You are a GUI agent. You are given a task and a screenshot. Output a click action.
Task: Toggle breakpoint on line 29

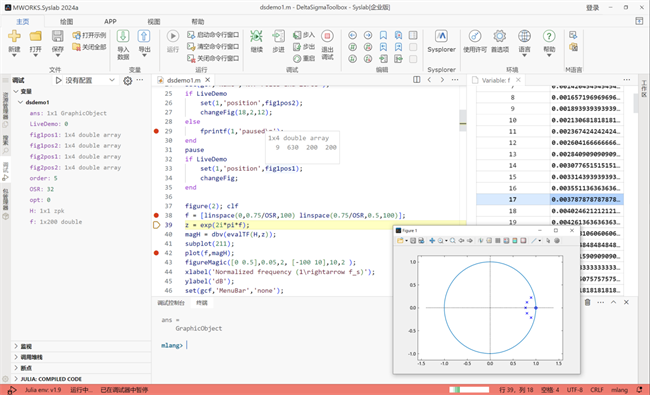pos(156,131)
